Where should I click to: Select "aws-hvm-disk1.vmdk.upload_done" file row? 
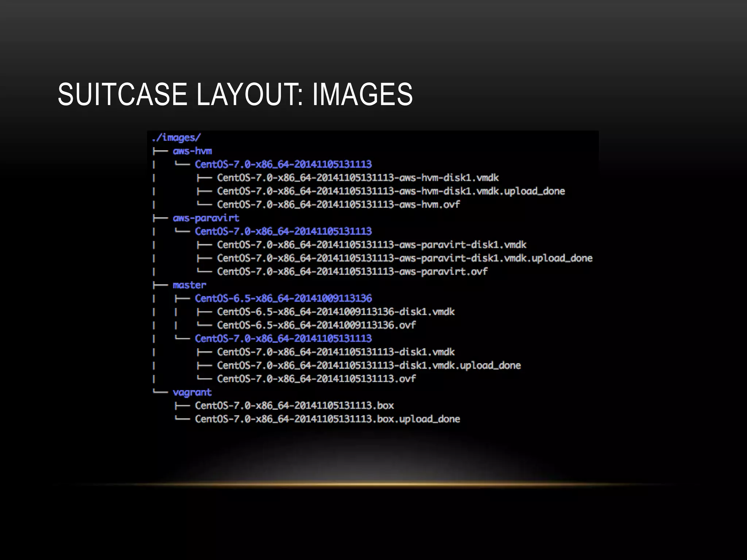[x=391, y=191]
